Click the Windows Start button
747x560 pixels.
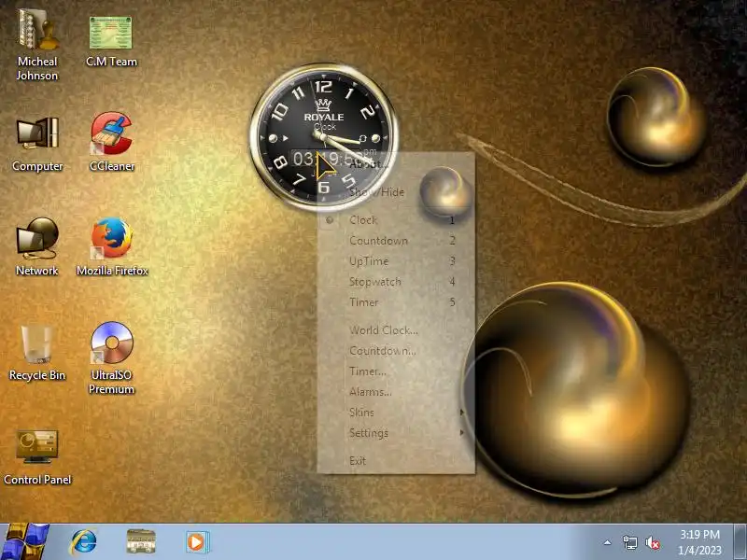point(24,542)
